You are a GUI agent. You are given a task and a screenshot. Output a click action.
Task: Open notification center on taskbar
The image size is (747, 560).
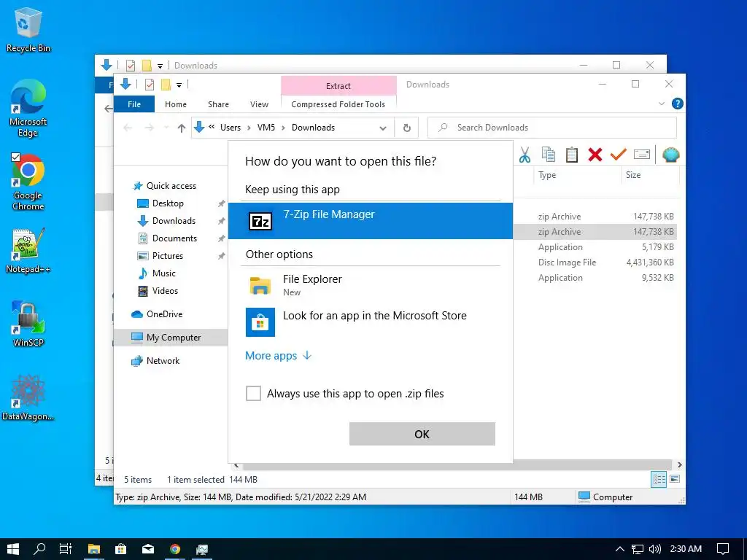click(723, 549)
